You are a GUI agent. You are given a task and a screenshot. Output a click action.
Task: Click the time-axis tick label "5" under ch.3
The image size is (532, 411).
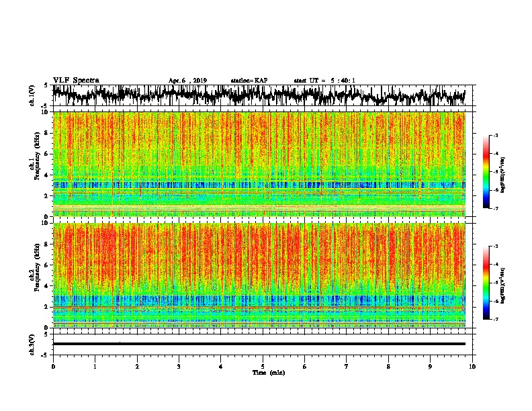click(x=263, y=367)
